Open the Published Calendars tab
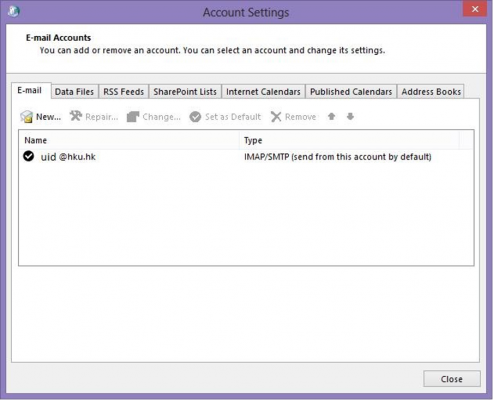493x400 pixels. point(351,92)
